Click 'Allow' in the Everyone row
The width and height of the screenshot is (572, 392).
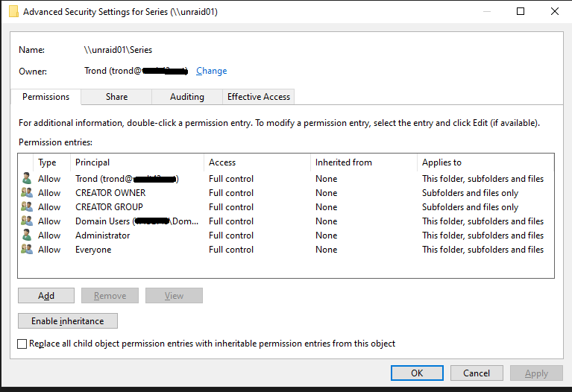click(x=49, y=250)
